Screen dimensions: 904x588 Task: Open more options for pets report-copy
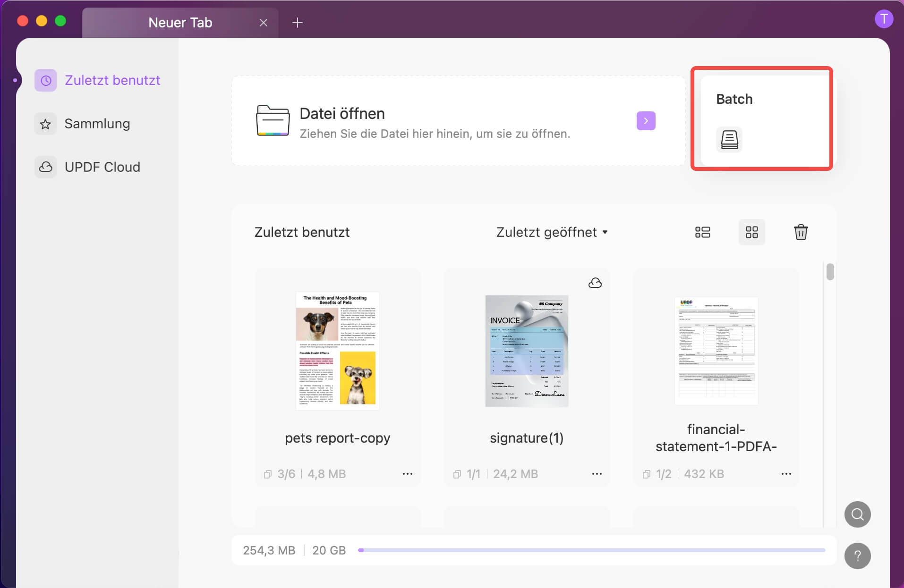(x=407, y=474)
